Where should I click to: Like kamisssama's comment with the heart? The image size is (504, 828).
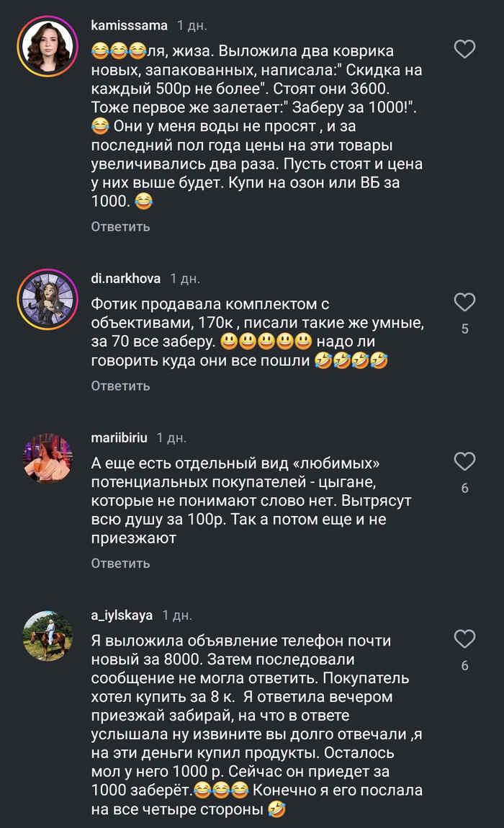coord(465,49)
